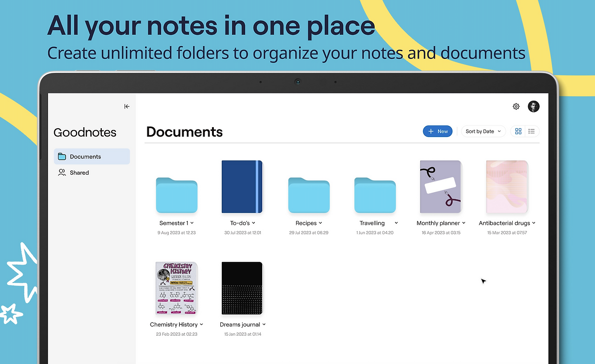Click the Monthly planner title text
The width and height of the screenshot is (595, 364).
[x=438, y=223]
